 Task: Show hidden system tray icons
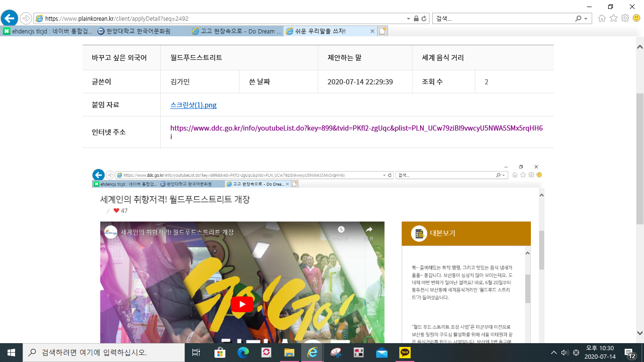click(554, 353)
